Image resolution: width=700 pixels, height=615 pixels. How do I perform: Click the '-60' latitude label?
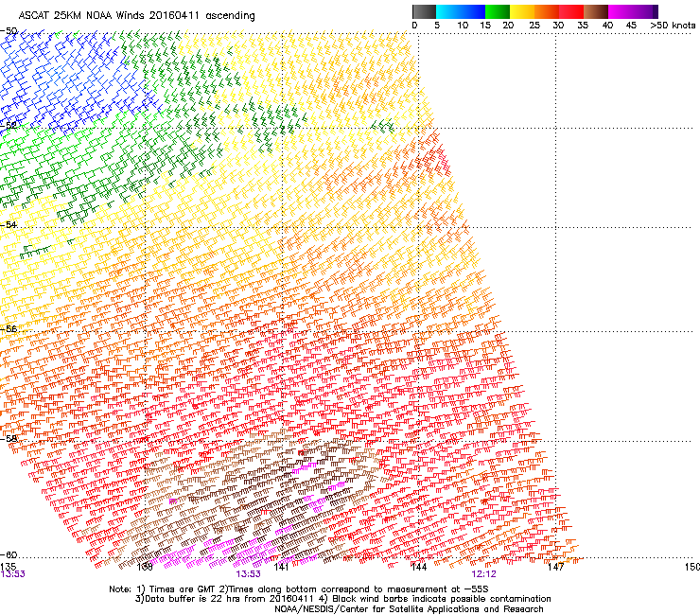coord(9,554)
